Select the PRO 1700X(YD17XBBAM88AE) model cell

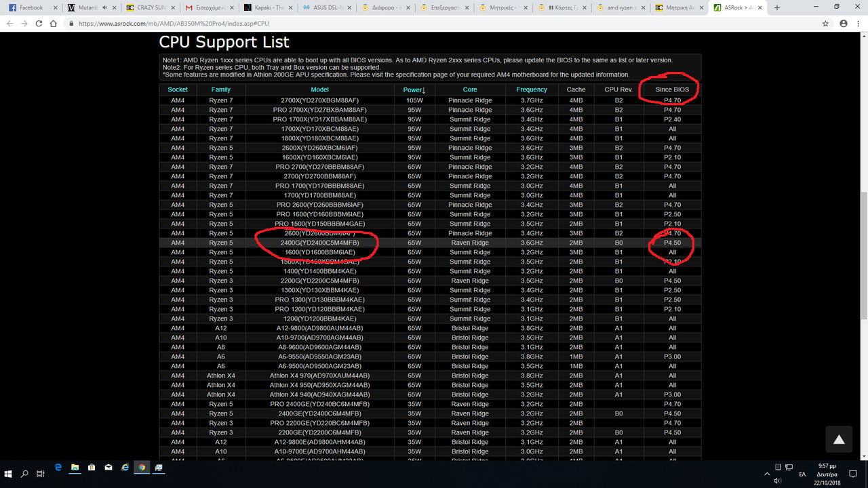tap(320, 119)
